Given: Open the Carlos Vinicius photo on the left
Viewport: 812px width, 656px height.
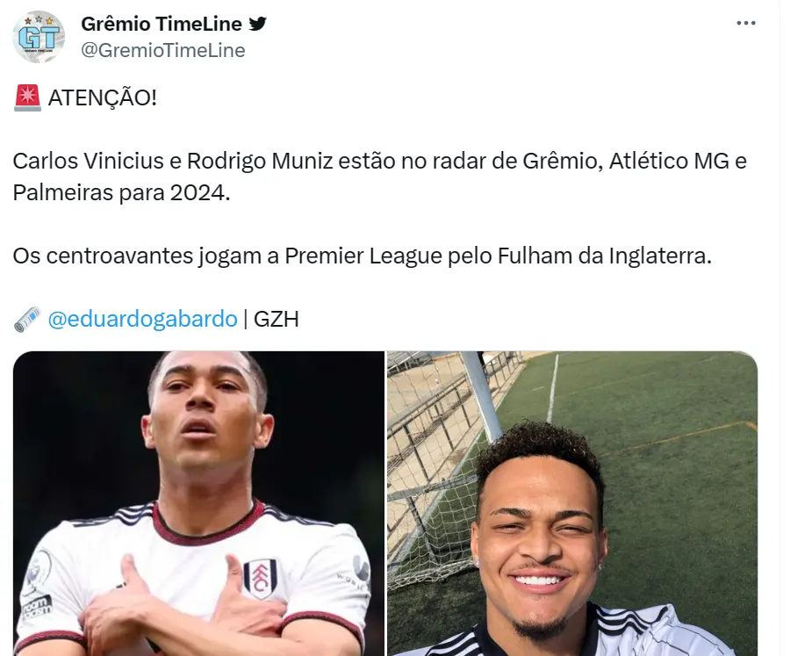Looking at the screenshot, I should click(199, 504).
